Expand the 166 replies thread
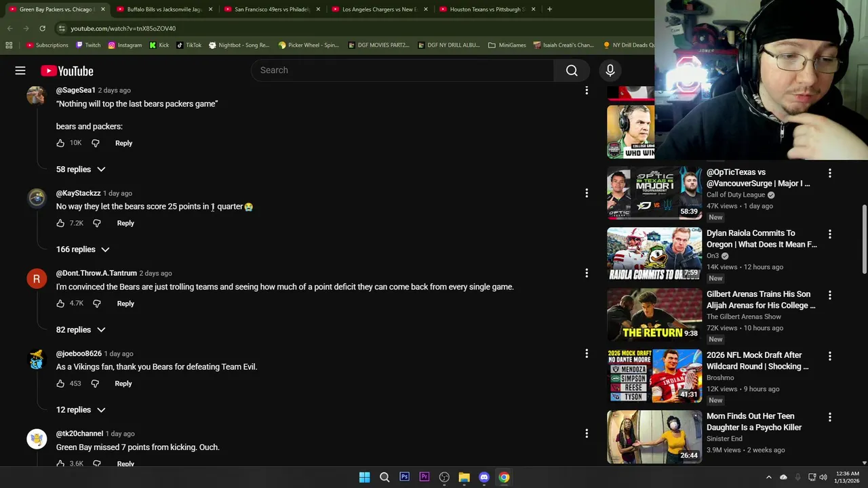The height and width of the screenshot is (488, 868). (83, 249)
